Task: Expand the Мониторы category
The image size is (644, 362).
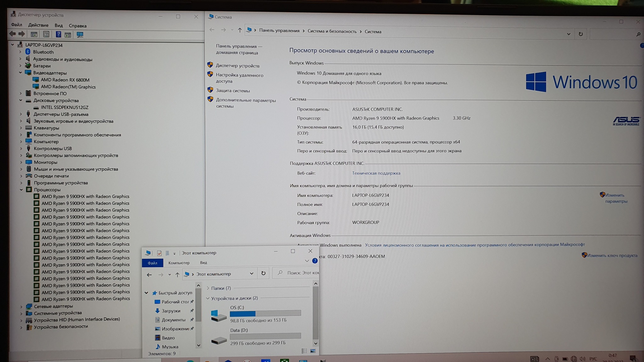Action: point(21,162)
